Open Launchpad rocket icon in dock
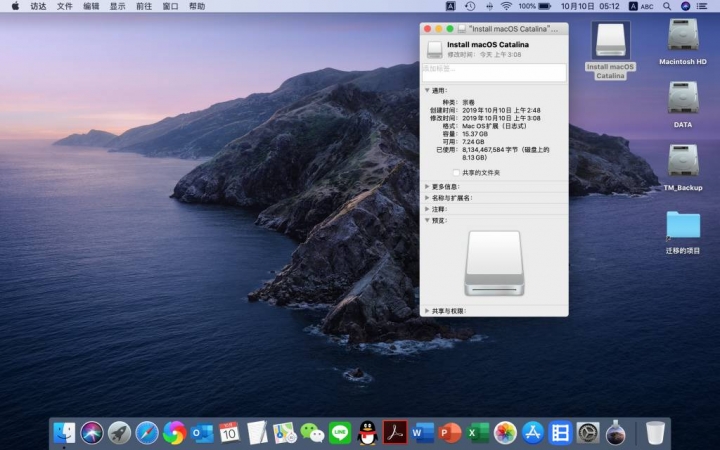This screenshot has width=720, height=450. [119, 433]
